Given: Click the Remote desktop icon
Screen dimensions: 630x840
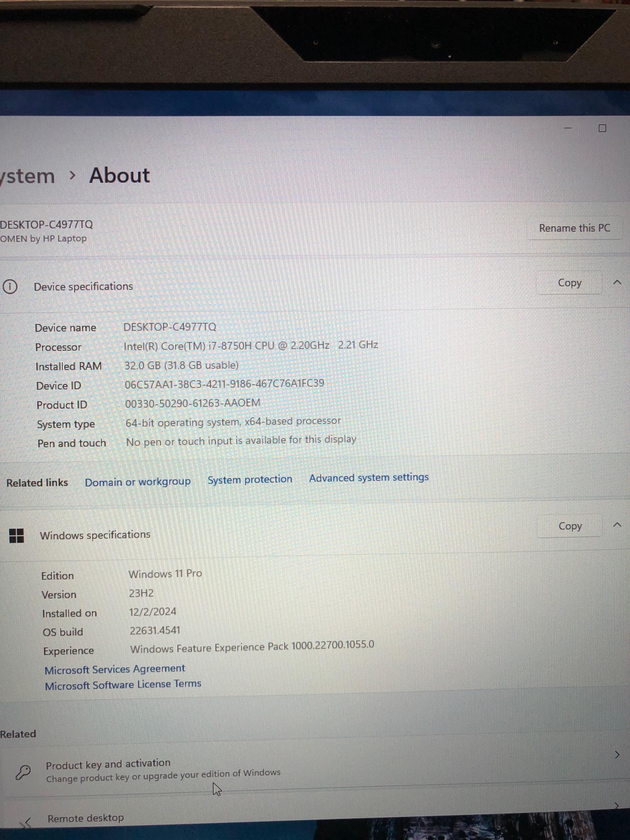Looking at the screenshot, I should click(26, 822).
